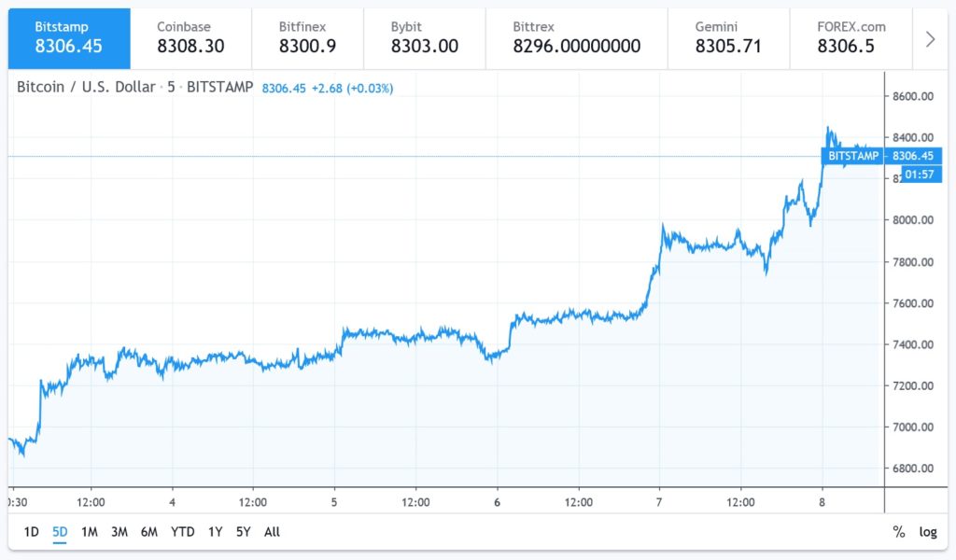Select the Bitstamp exchange tab

[x=69, y=37]
